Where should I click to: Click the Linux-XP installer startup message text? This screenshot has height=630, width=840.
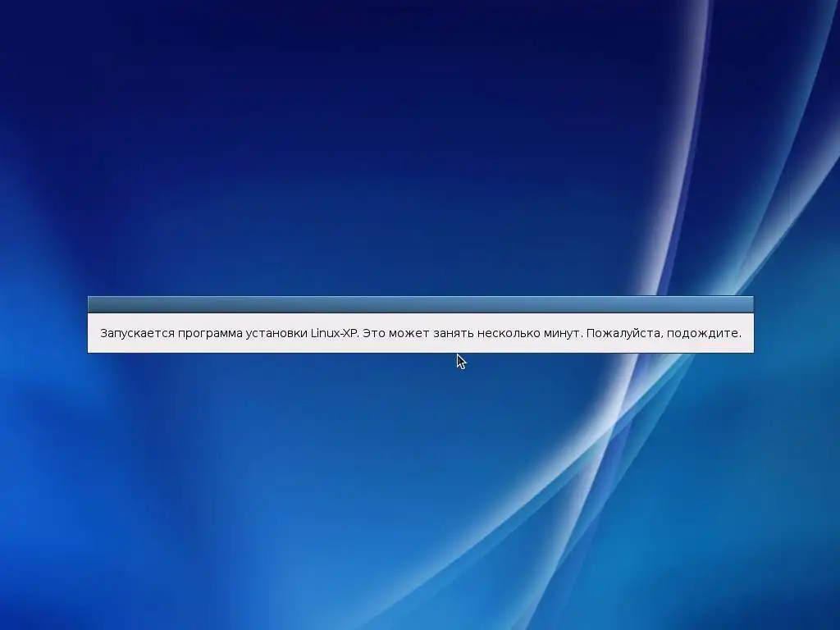[421, 333]
